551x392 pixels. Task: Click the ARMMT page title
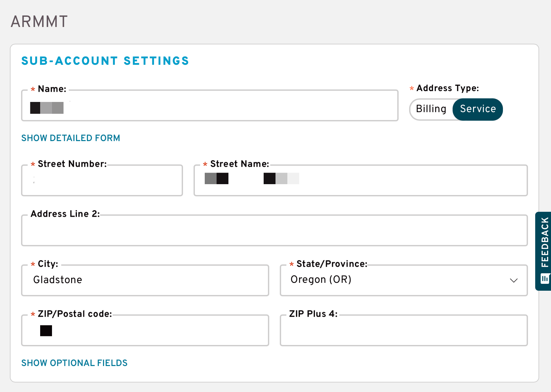[x=39, y=22]
